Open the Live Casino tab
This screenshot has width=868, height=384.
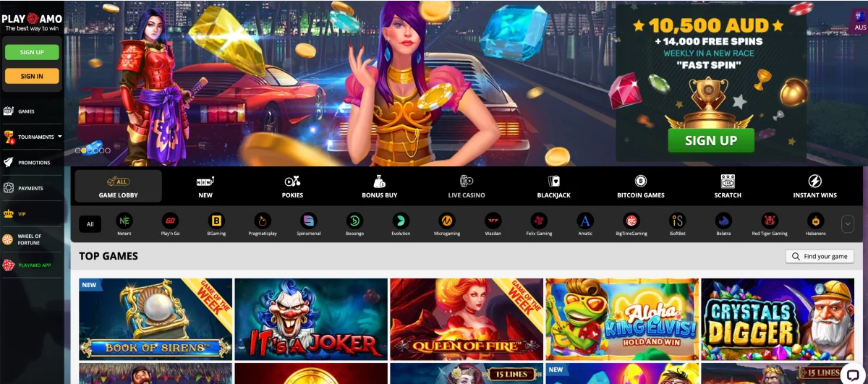tap(467, 187)
